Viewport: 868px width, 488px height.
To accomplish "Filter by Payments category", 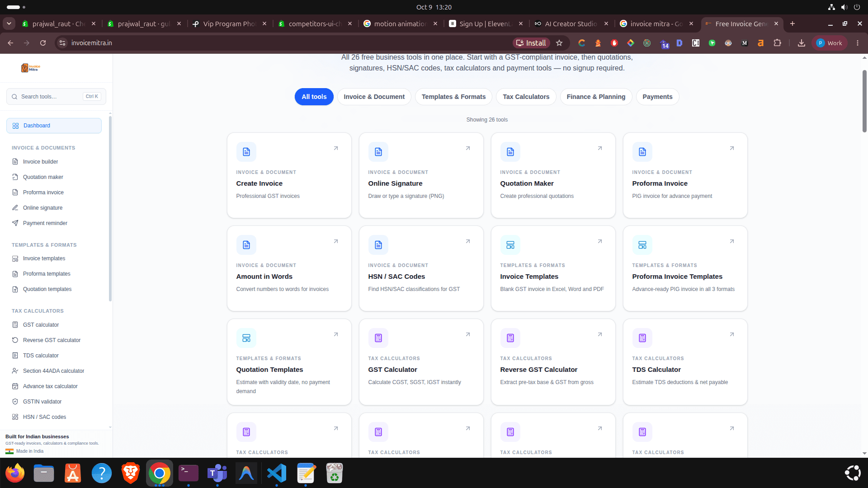I will point(657,97).
